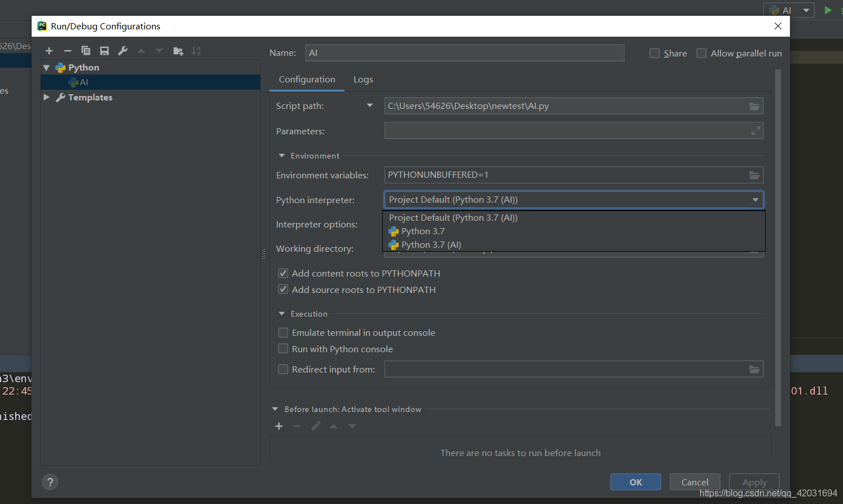Close the Run/Debug Configurations dialog
This screenshot has height=504, width=843.
point(778,26)
